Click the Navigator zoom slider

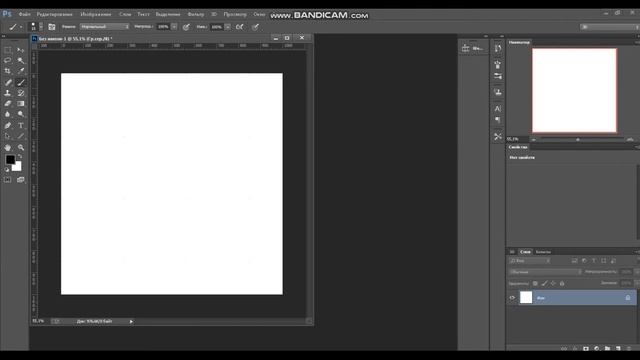[x=578, y=140]
